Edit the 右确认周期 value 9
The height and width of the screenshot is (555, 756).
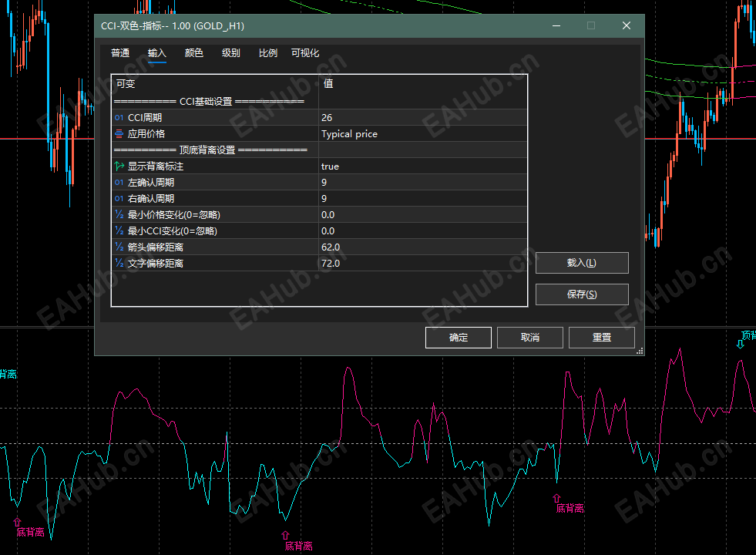click(x=422, y=199)
